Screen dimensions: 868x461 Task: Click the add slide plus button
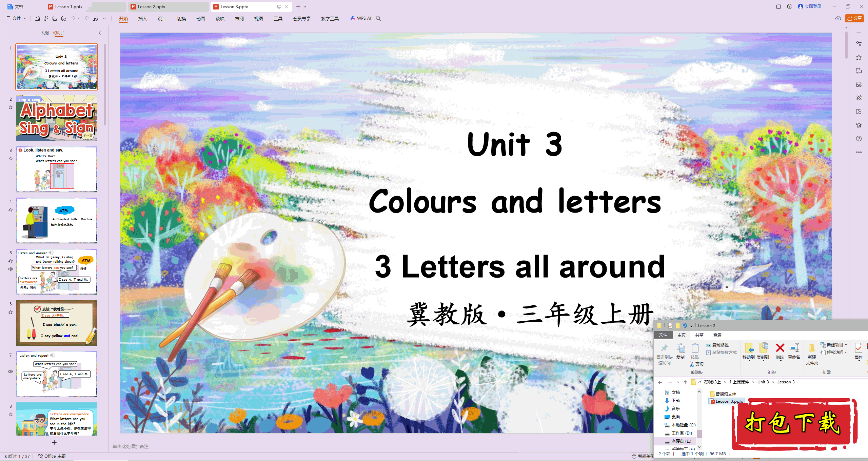point(54,442)
